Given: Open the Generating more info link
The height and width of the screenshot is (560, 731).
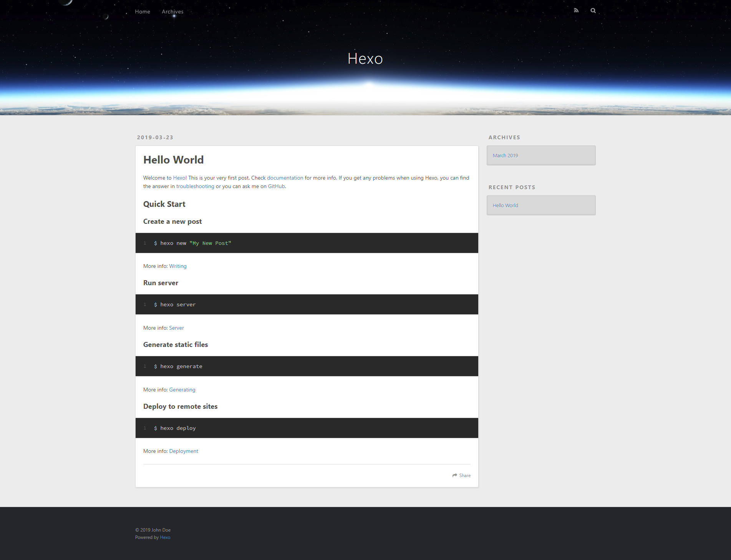Looking at the screenshot, I should [182, 390].
